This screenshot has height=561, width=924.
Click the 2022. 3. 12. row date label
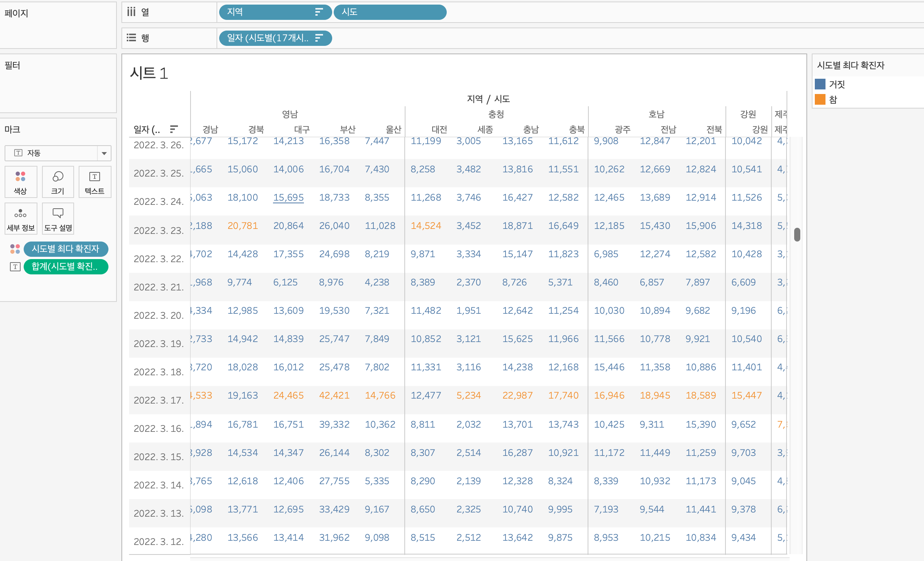click(x=158, y=542)
